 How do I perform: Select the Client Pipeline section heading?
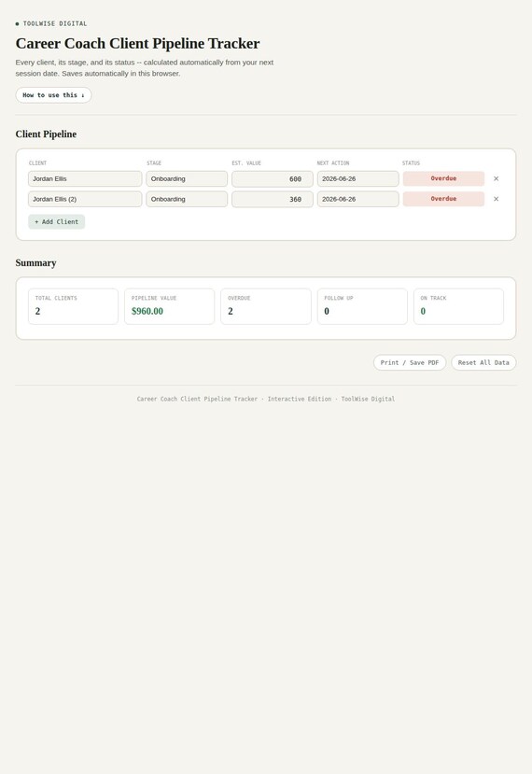[46, 134]
